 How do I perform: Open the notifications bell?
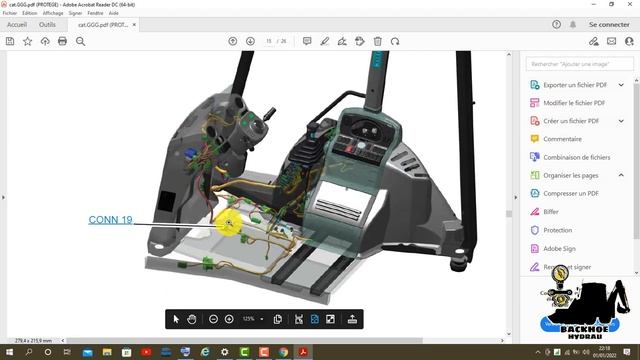pyautogui.click(x=573, y=24)
